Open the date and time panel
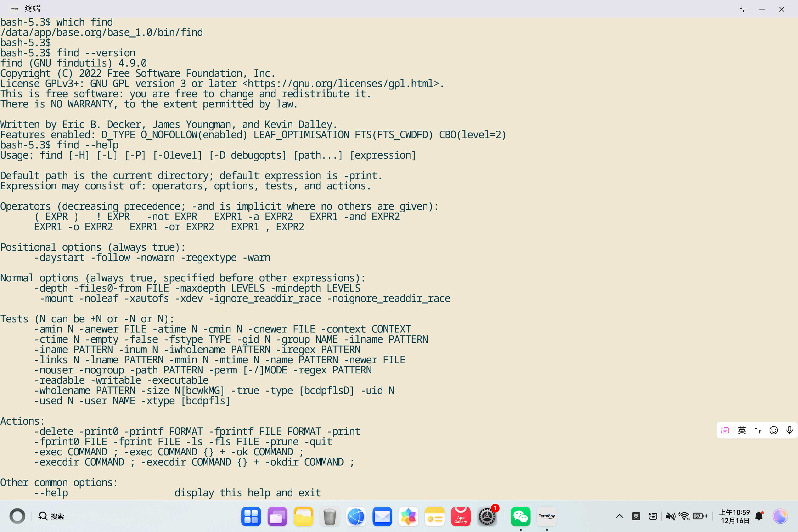 pyautogui.click(x=735, y=516)
